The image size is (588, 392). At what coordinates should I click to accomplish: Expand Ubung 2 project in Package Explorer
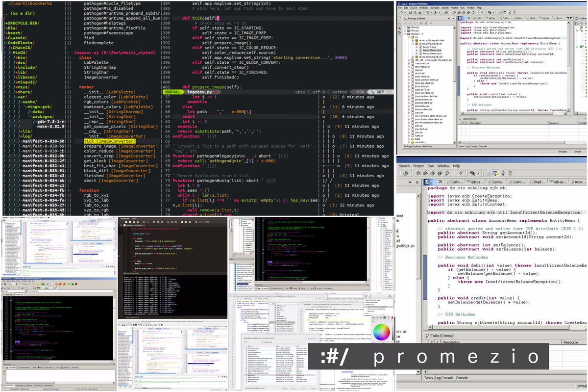click(405, 30)
